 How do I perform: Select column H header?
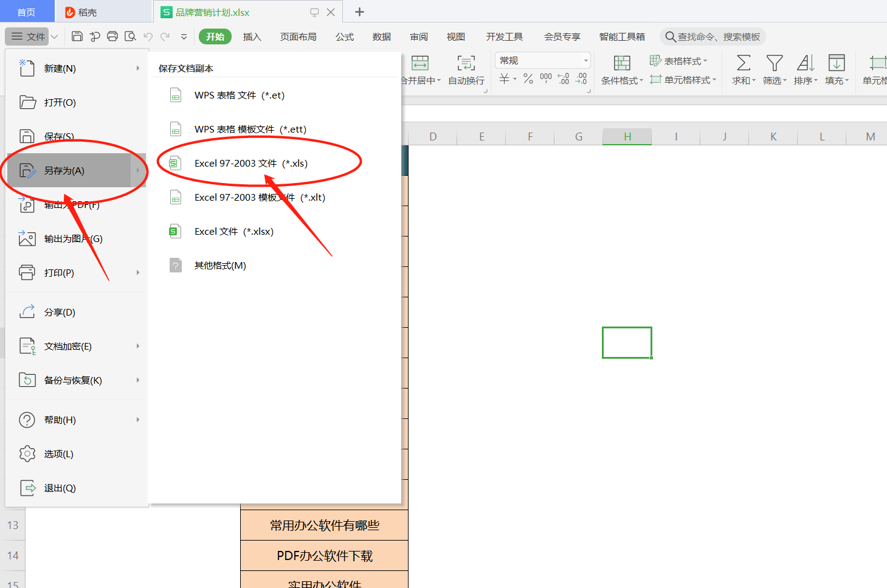tap(627, 137)
